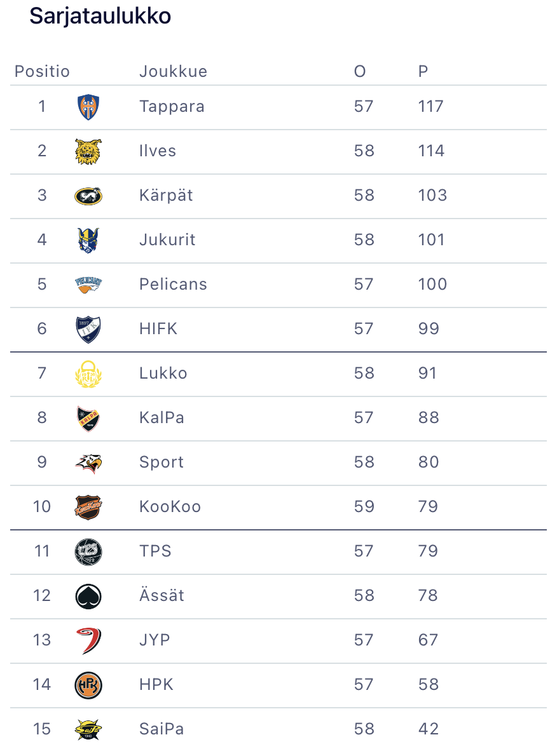The image size is (557, 756).
Task: Click the Ilves lynx logo
Action: click(x=88, y=151)
